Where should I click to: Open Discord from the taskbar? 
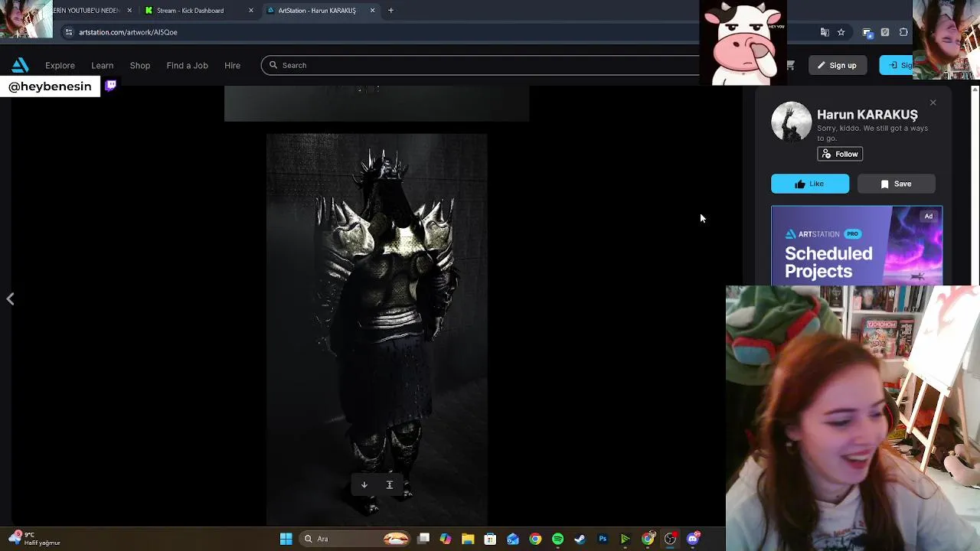click(x=693, y=539)
